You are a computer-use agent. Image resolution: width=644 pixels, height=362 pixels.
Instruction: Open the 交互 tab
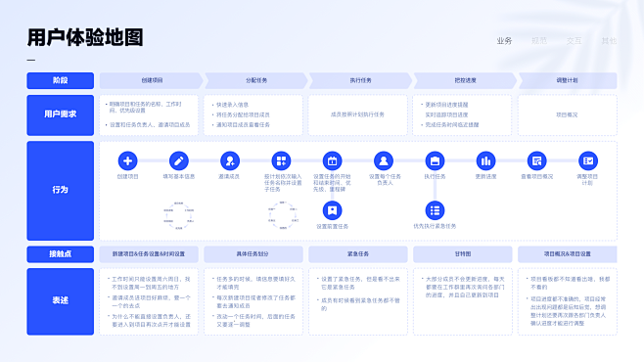point(575,41)
